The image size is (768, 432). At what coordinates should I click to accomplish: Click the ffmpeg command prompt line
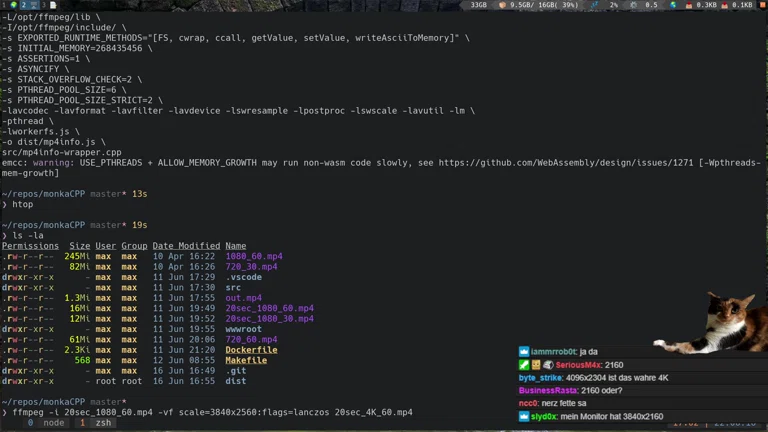point(212,412)
